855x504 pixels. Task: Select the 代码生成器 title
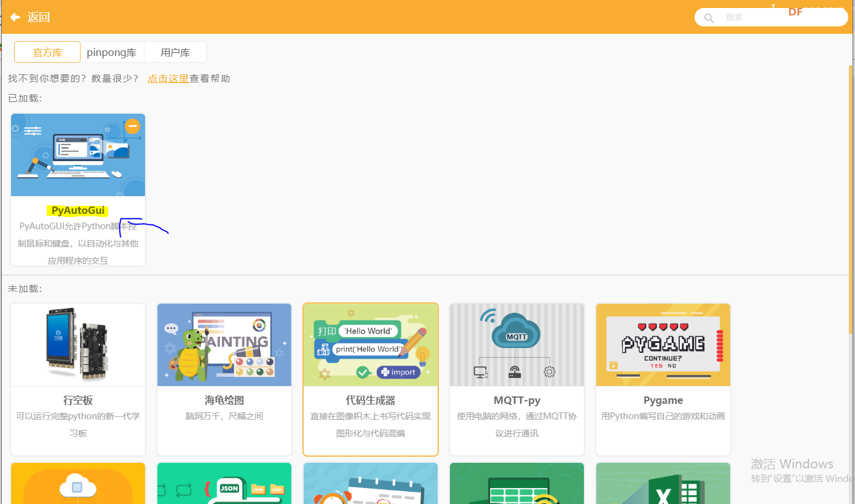(x=371, y=400)
